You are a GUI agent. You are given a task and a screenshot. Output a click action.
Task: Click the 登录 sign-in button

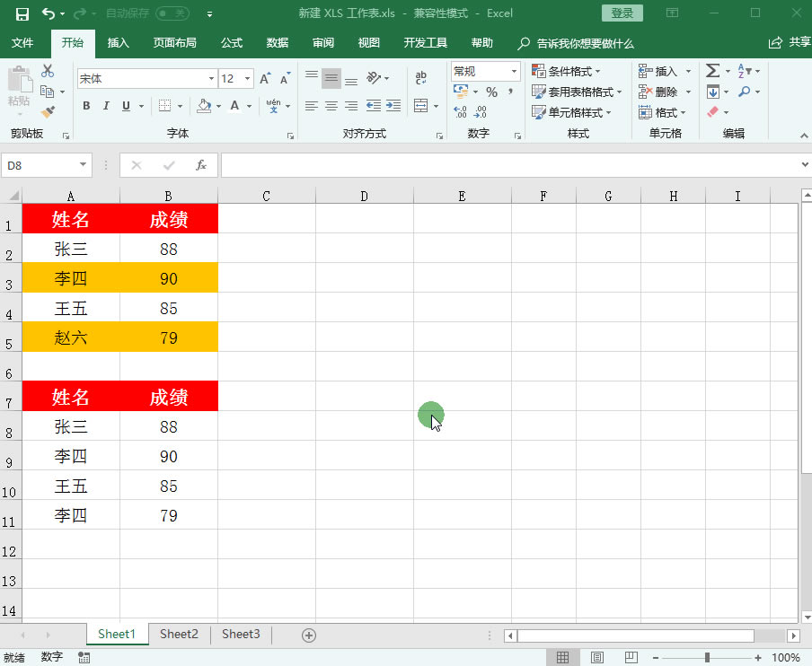pos(621,13)
